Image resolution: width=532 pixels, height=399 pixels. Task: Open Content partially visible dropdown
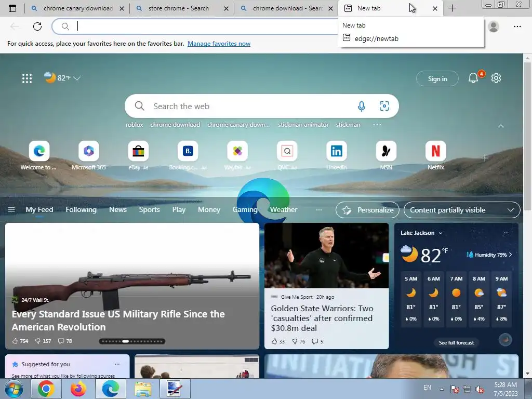point(462,210)
